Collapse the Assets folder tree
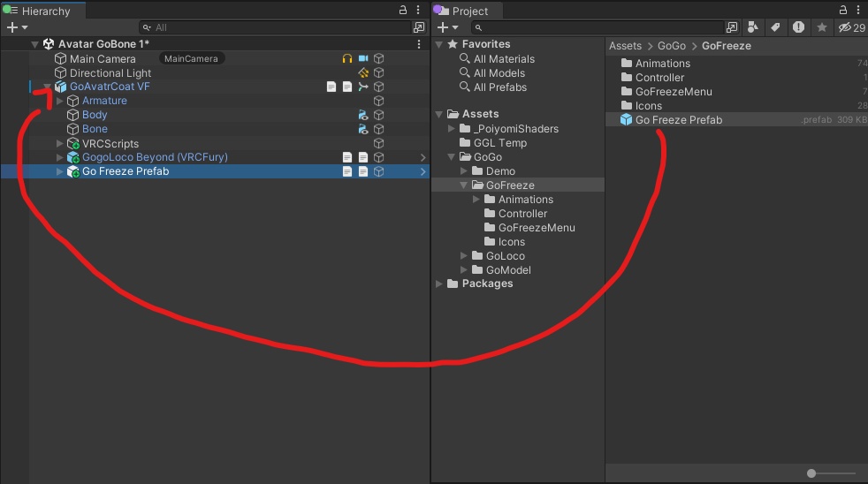Viewport: 868px width, 484px height. [439, 114]
